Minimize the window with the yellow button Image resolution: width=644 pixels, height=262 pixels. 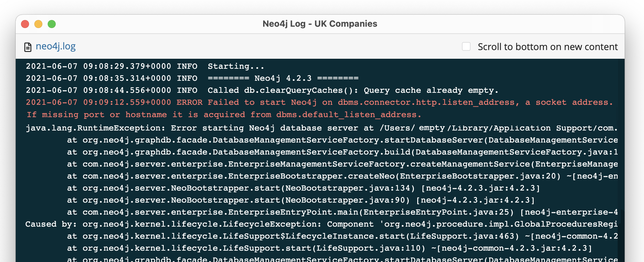pos(38,24)
